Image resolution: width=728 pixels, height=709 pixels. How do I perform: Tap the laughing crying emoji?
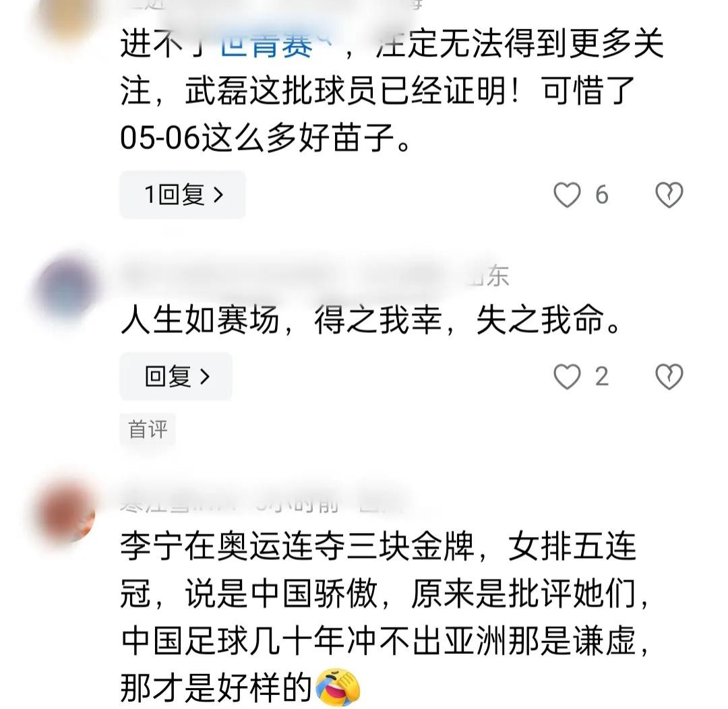(338, 687)
